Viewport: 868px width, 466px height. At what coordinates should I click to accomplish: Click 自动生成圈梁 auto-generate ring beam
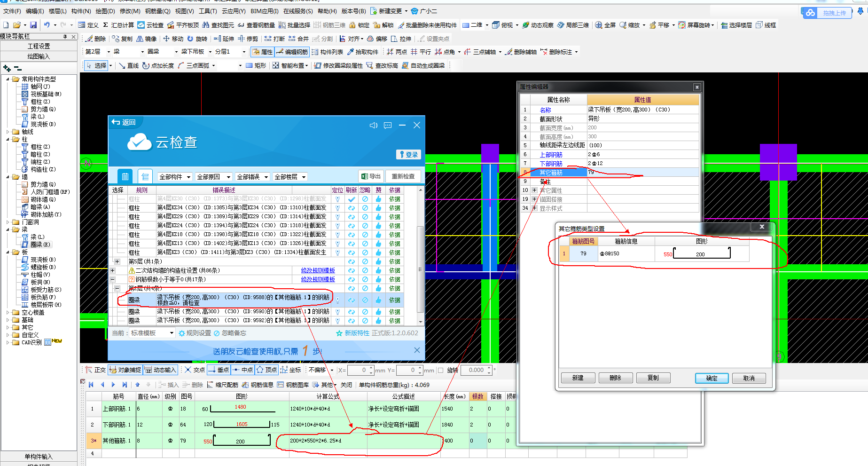tap(423, 65)
